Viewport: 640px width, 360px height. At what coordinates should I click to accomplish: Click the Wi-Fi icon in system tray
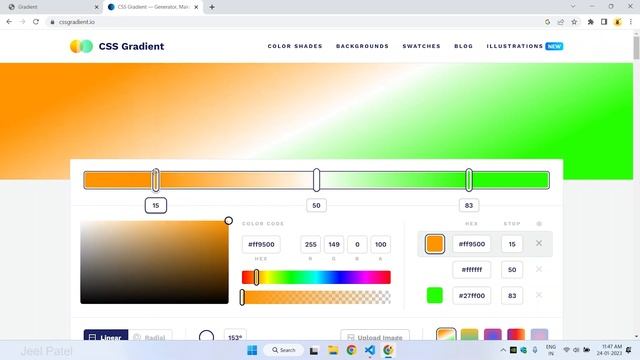[566, 350]
